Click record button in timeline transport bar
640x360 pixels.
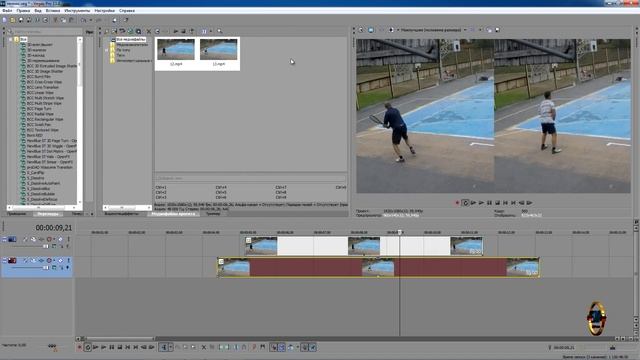click(x=80, y=347)
